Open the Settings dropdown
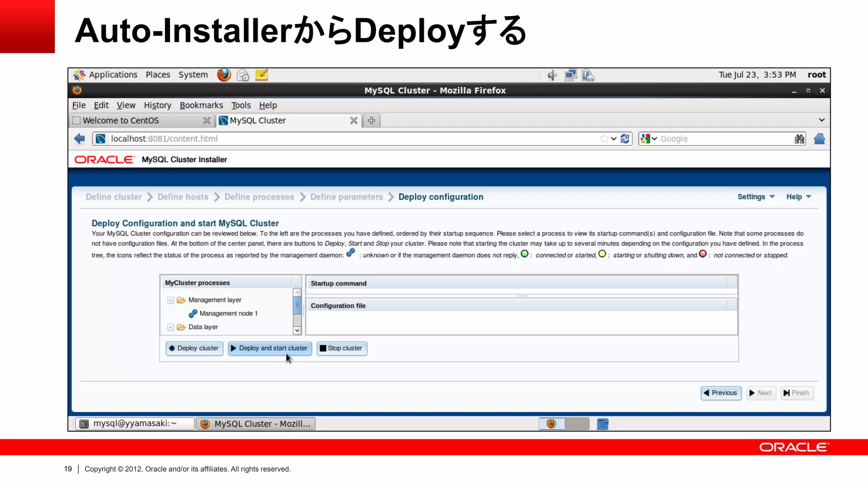Image resolution: width=868 pixels, height=488 pixels. coord(756,197)
